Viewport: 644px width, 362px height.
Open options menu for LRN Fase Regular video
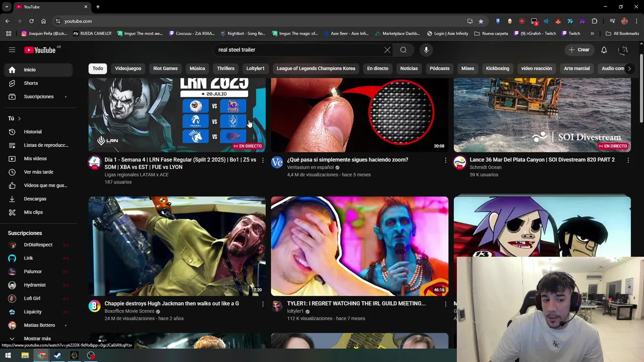(x=263, y=160)
